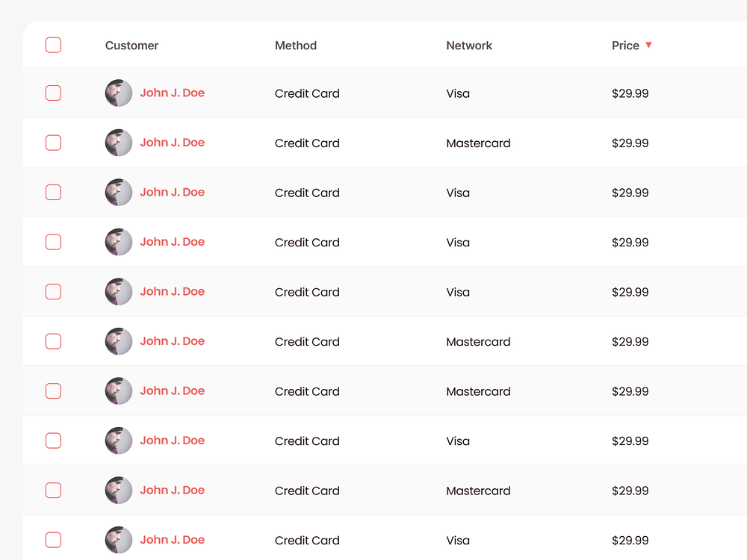Check the select-all checkbox in the header
747x560 pixels.
click(x=53, y=45)
